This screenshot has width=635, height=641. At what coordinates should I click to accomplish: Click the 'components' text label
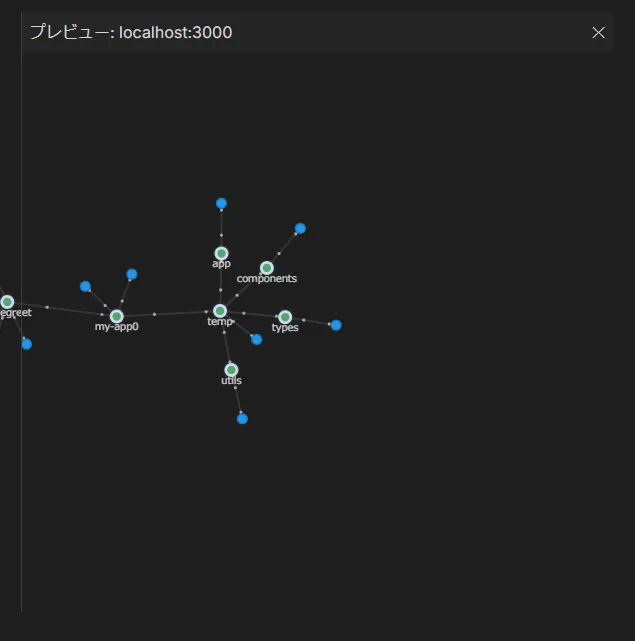pos(267,279)
